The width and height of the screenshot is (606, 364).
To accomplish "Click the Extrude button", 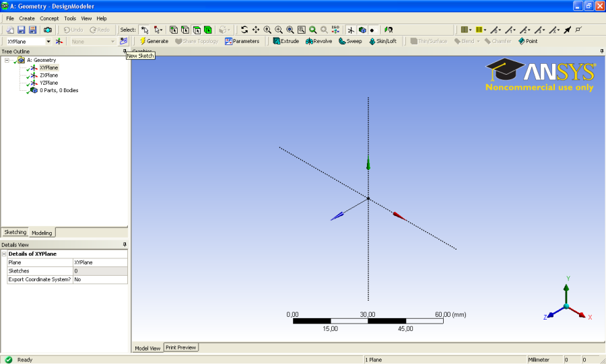I will [x=286, y=41].
